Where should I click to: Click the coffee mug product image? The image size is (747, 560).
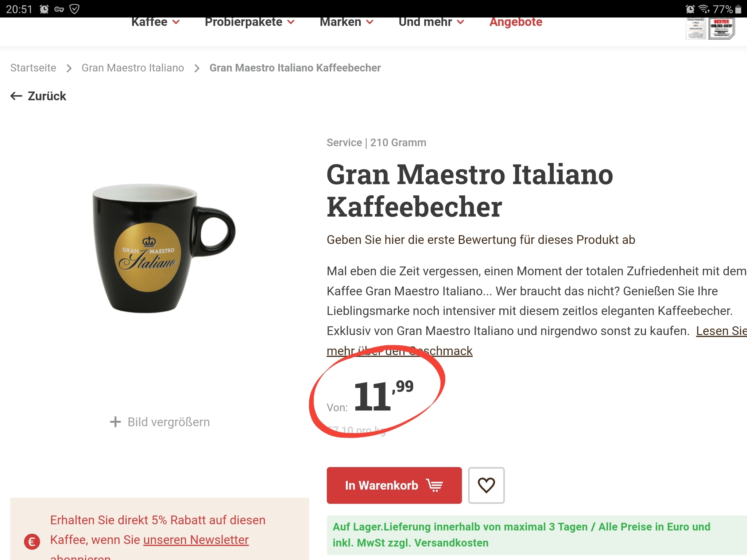click(x=163, y=248)
